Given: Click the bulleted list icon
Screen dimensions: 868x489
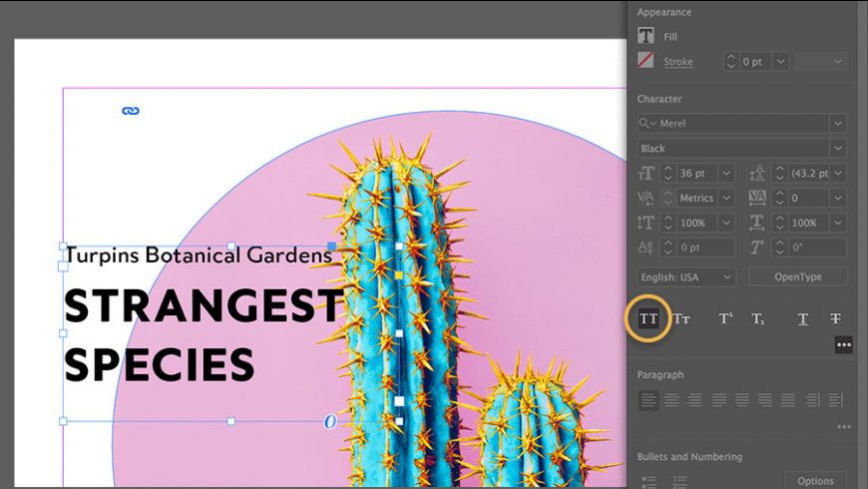Looking at the screenshot, I should (x=650, y=481).
